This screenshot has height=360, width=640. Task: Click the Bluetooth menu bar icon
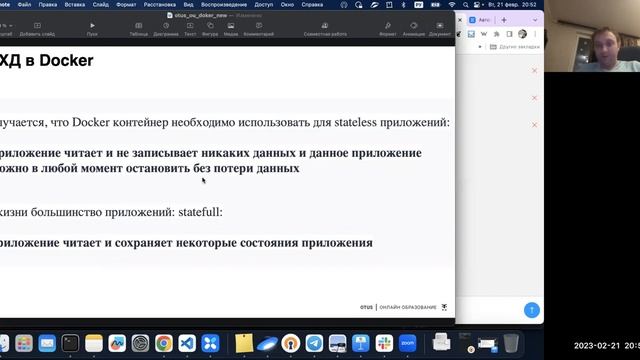click(x=403, y=4)
